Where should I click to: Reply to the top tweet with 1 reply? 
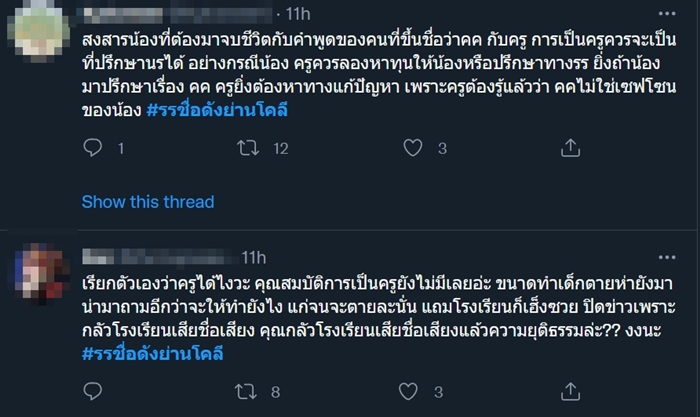(93, 148)
